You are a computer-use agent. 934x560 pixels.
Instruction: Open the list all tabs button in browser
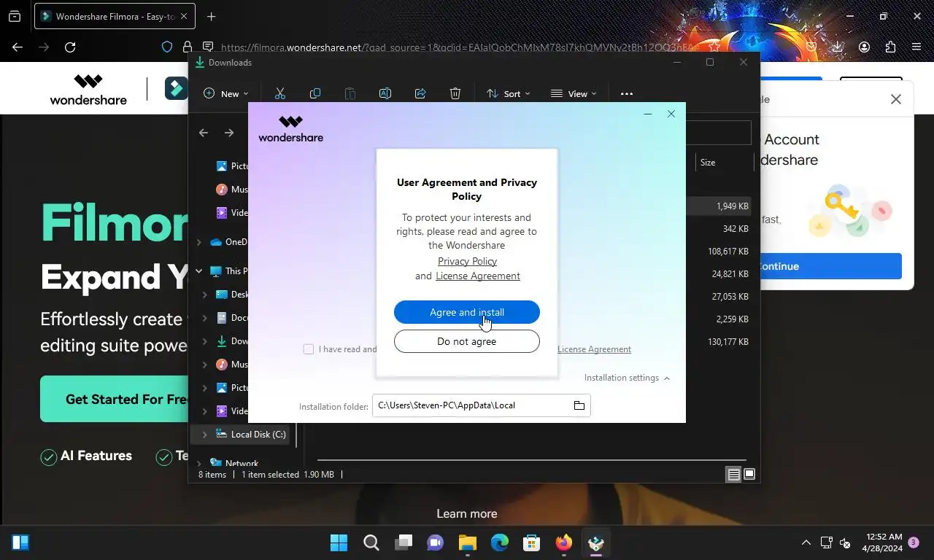[x=15, y=16]
